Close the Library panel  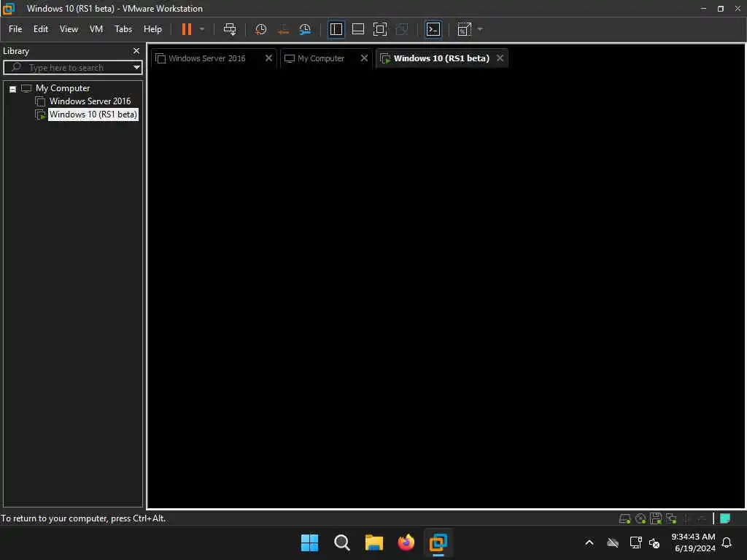tap(136, 50)
